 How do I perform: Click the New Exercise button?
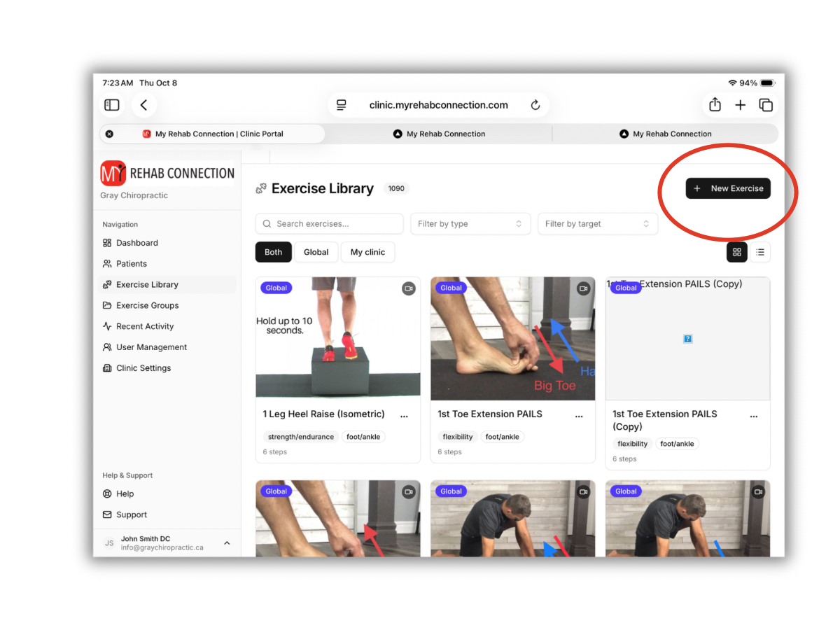(x=728, y=188)
